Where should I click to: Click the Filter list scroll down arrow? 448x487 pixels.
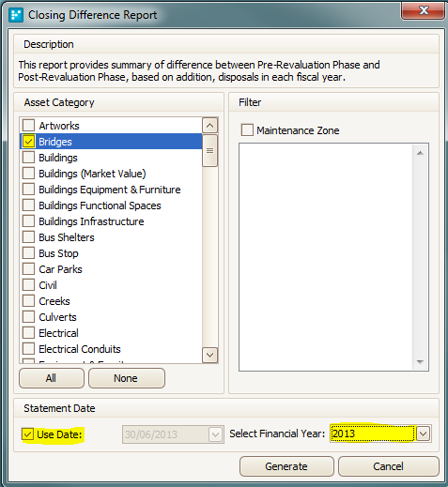[x=420, y=362]
